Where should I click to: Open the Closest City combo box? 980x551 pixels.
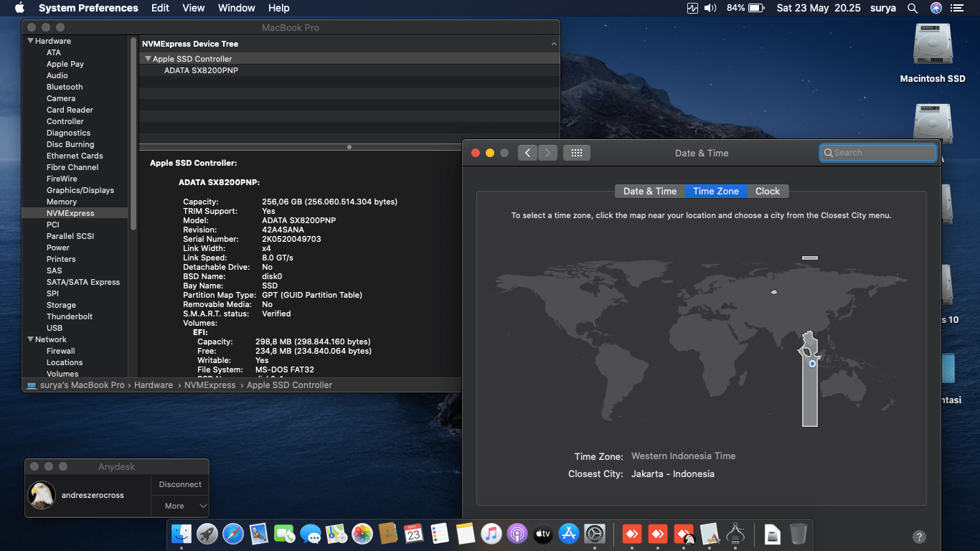pos(673,474)
